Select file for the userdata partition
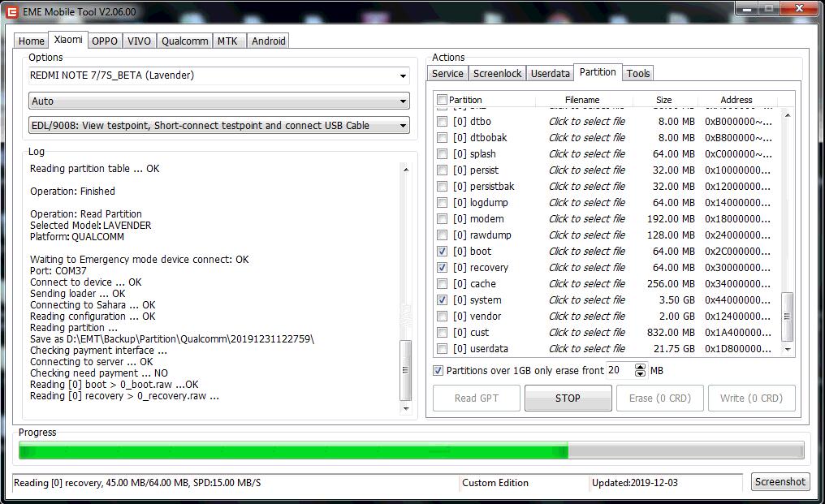This screenshot has height=504, width=825. (587, 349)
